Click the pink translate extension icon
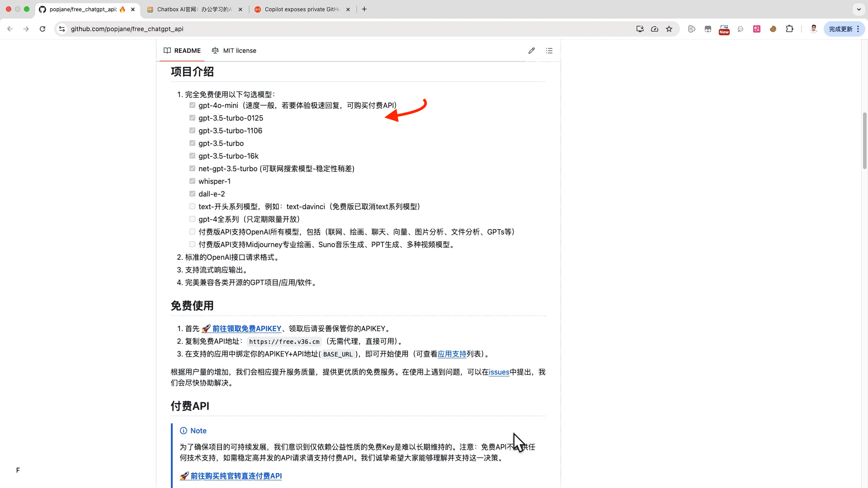 coord(757,29)
